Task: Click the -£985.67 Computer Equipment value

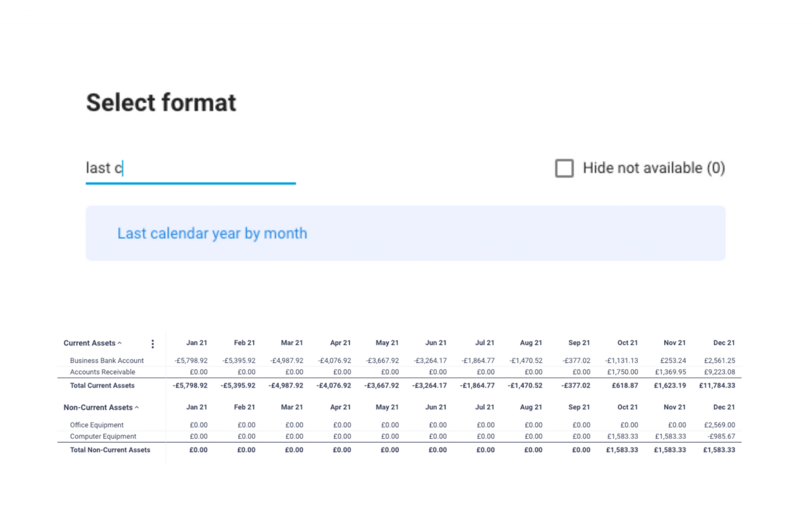Action: [721, 436]
